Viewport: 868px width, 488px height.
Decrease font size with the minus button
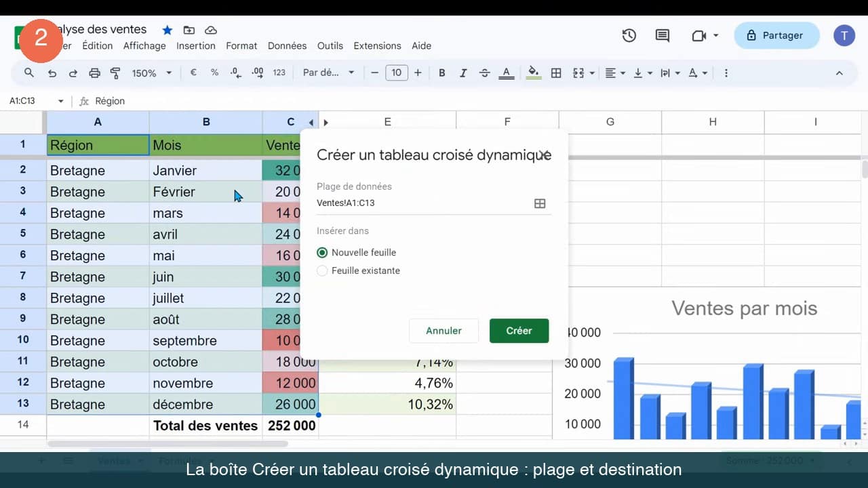pos(374,73)
